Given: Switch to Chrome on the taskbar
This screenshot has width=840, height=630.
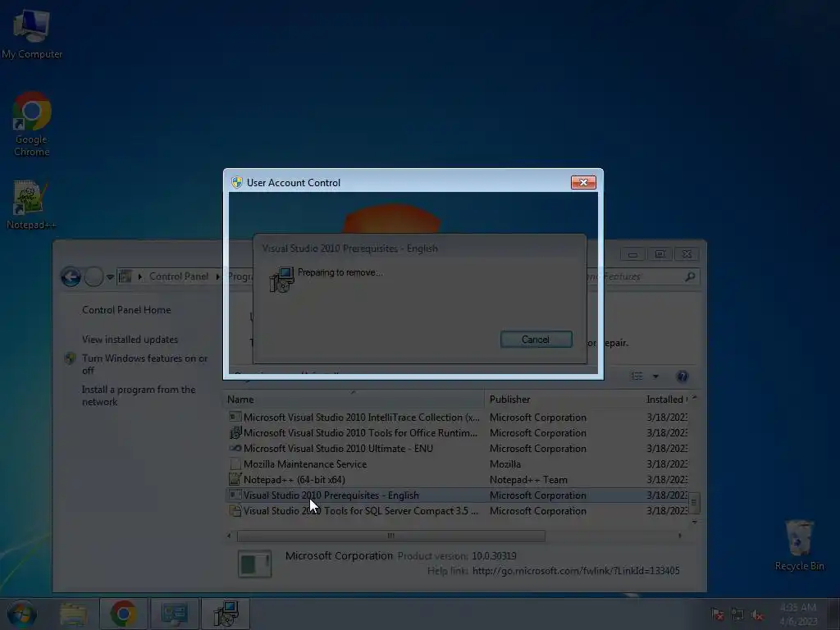Looking at the screenshot, I should (123, 614).
